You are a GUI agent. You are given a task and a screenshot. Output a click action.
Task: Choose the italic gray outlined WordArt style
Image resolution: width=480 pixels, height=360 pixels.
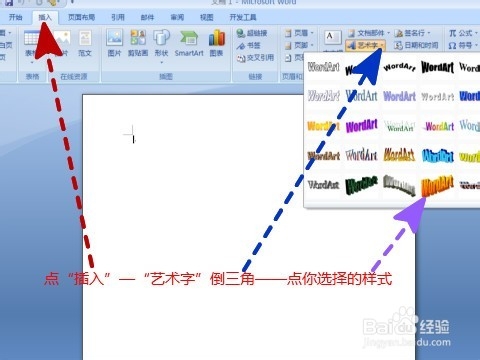[x=324, y=97]
